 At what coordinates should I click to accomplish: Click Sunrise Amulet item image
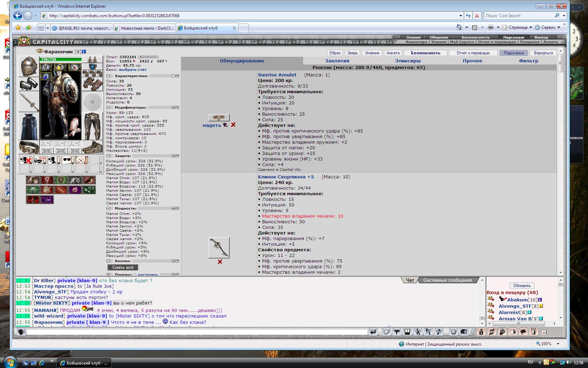click(219, 117)
